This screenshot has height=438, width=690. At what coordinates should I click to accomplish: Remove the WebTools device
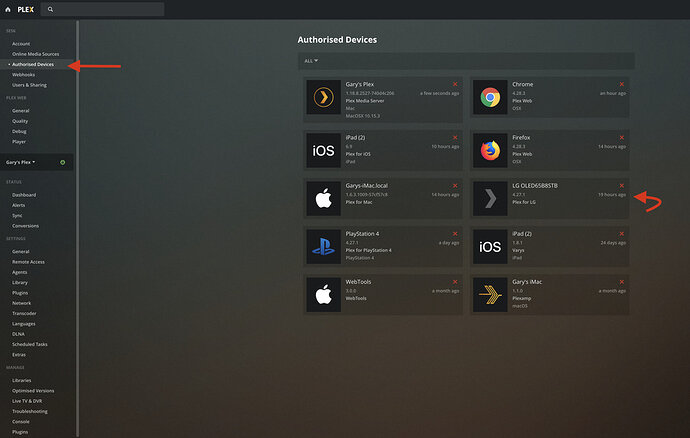[455, 282]
